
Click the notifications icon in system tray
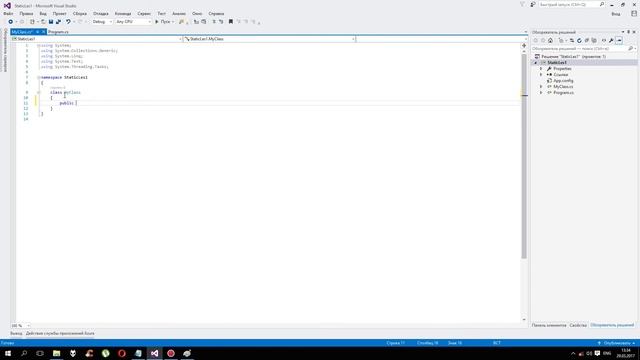tap(598, 353)
